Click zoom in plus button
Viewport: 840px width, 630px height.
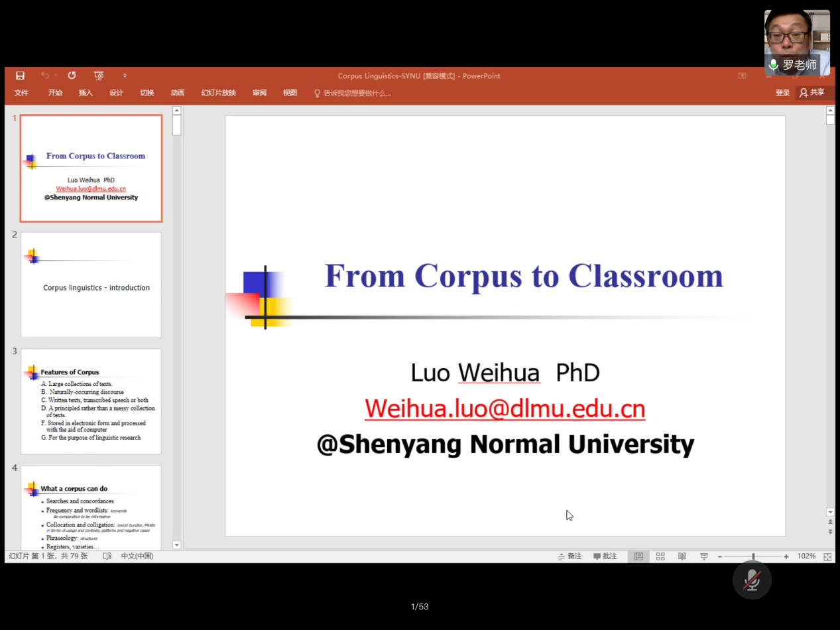tap(786, 556)
